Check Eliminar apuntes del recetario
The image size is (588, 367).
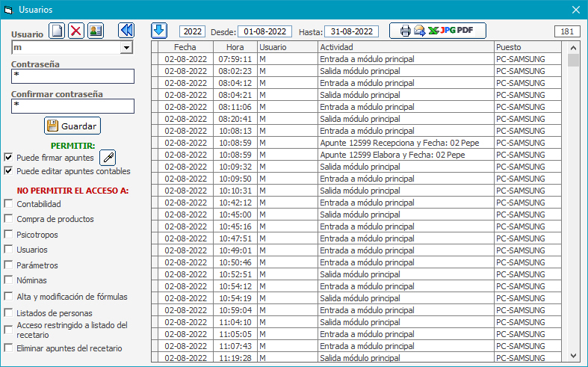click(x=8, y=348)
